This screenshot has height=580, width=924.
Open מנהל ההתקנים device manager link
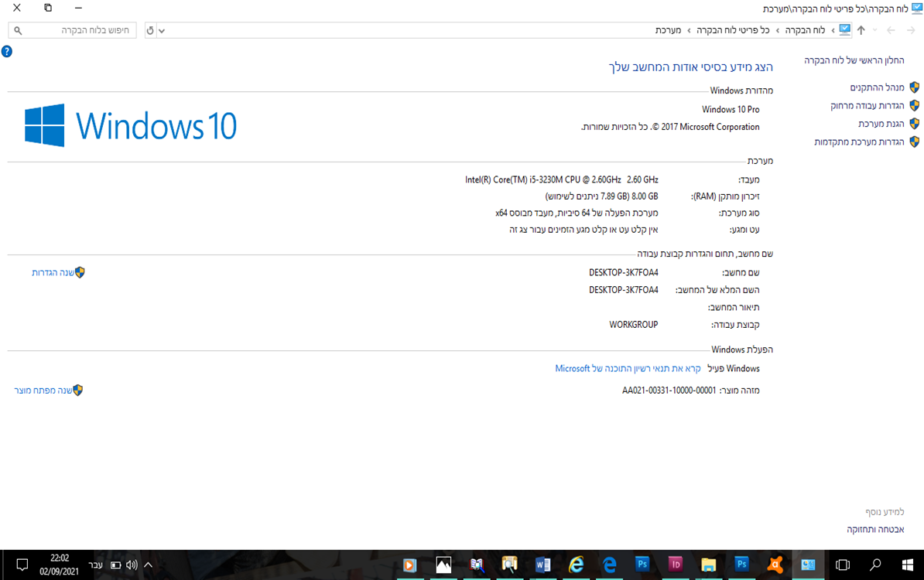(x=877, y=87)
